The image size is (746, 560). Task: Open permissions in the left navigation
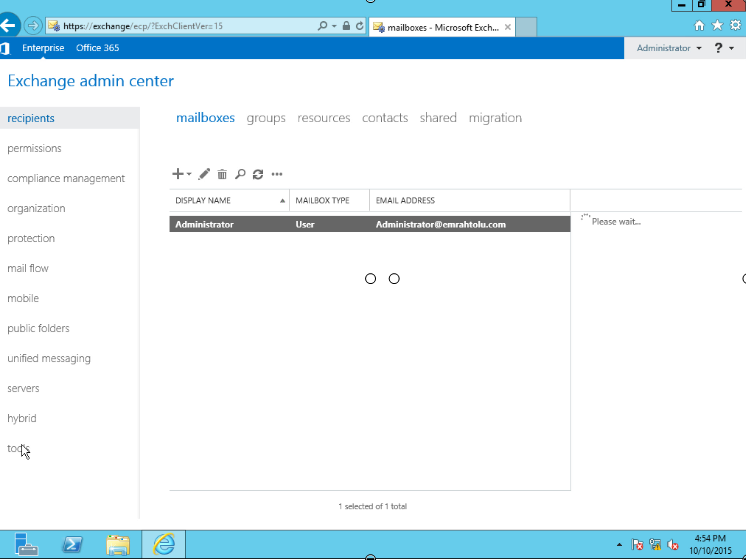click(34, 148)
